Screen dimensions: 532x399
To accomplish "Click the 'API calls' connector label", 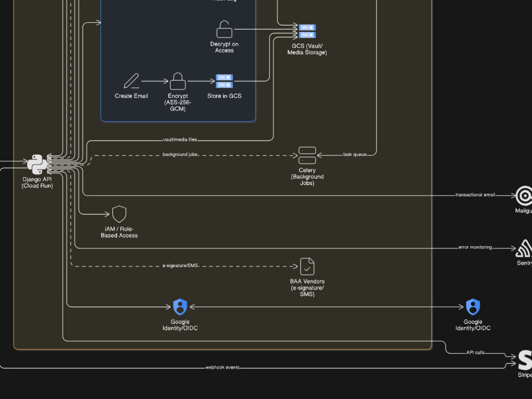I will pyautogui.click(x=475, y=353).
